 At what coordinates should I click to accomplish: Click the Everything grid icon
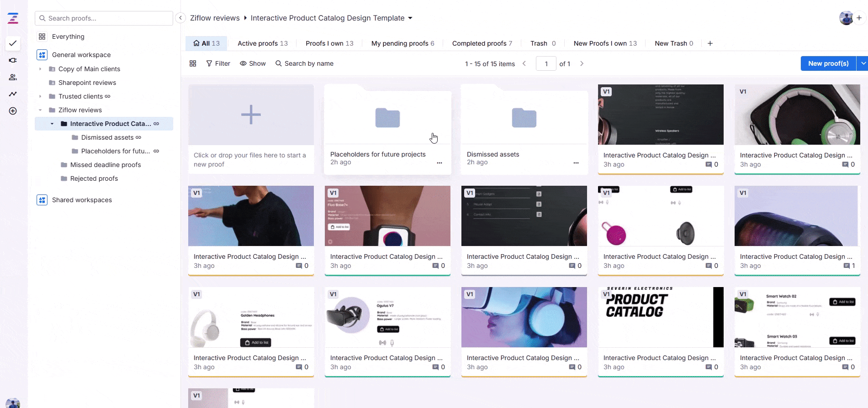coord(42,37)
